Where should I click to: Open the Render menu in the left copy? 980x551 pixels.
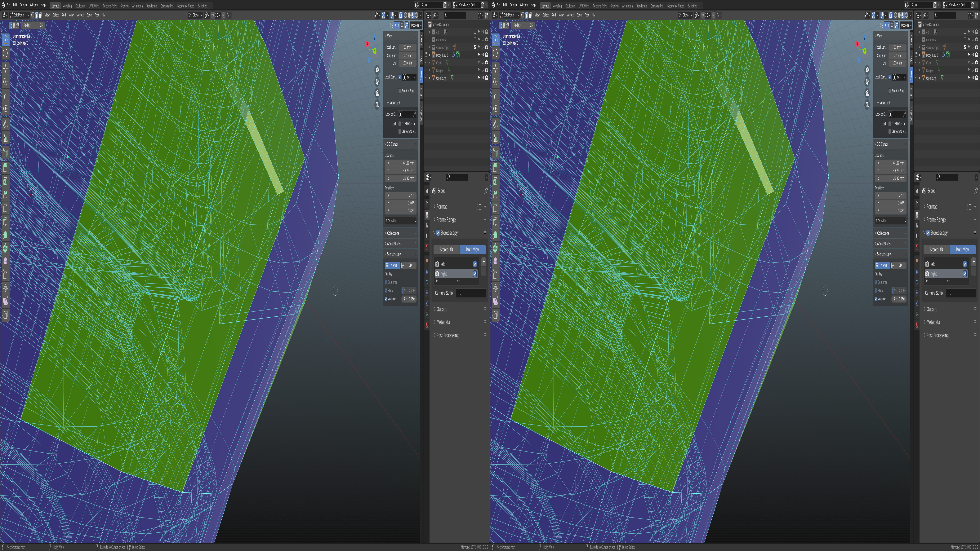(24, 5)
